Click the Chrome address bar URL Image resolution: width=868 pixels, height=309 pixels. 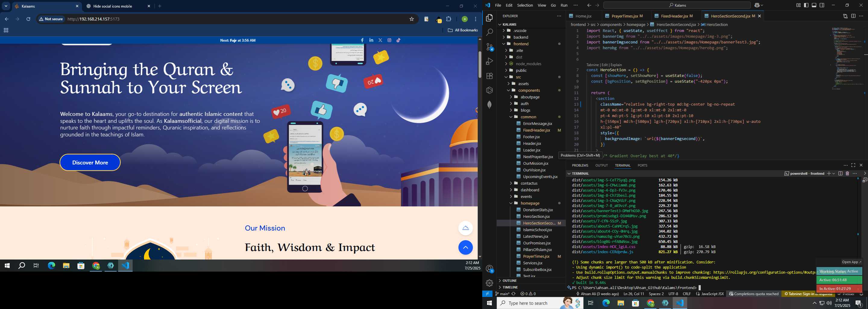pos(94,19)
